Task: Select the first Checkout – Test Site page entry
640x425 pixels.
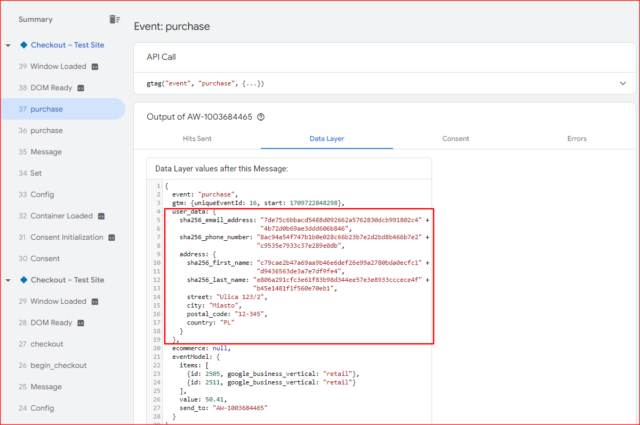Action: [67, 45]
